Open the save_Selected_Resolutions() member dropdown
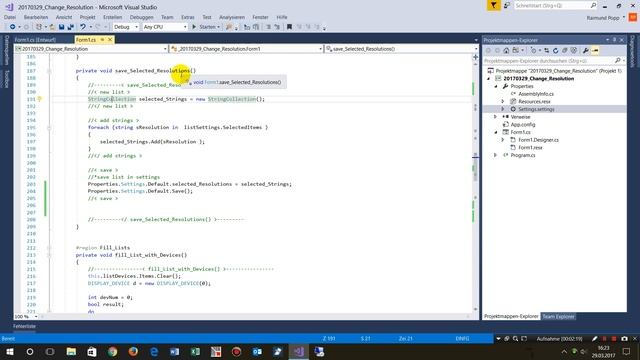This screenshot has width=640, height=360. (x=402, y=49)
